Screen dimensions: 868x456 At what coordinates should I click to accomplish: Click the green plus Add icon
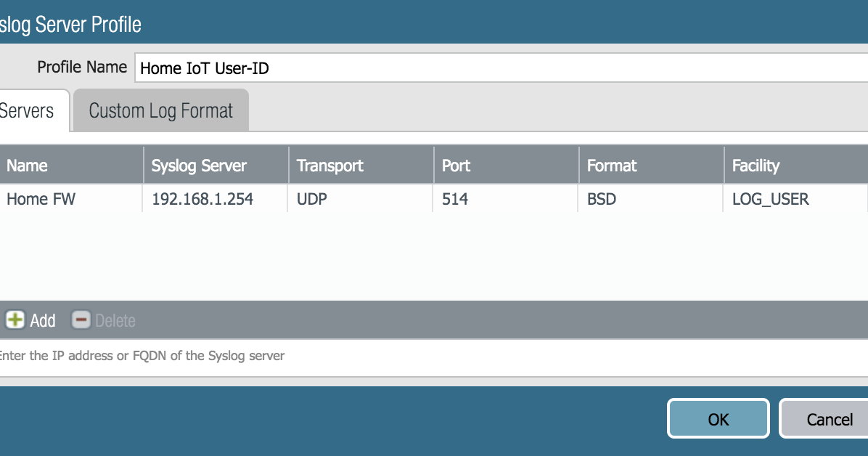tap(15, 319)
